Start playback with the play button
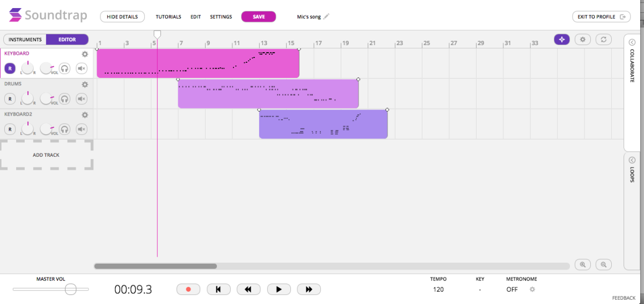This screenshot has width=644, height=304. click(279, 289)
